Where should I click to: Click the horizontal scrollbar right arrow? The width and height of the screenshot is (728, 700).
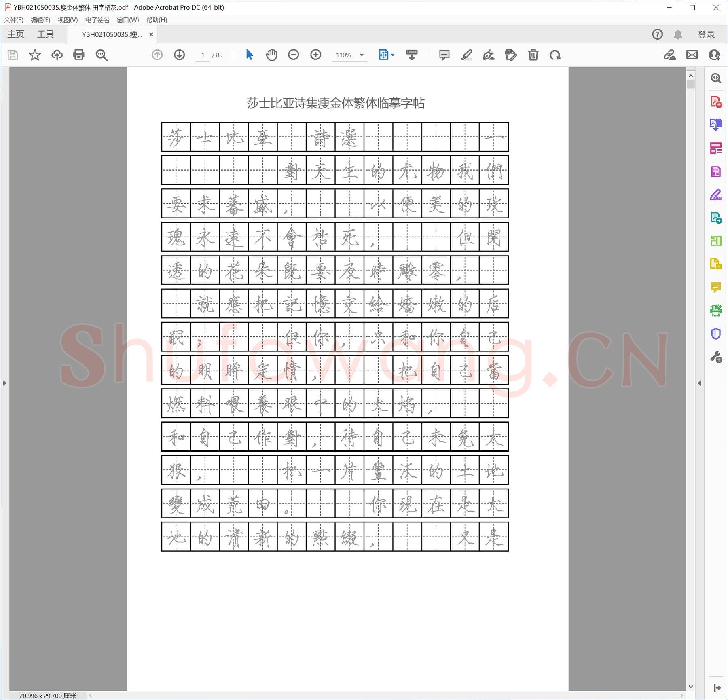coord(681,696)
